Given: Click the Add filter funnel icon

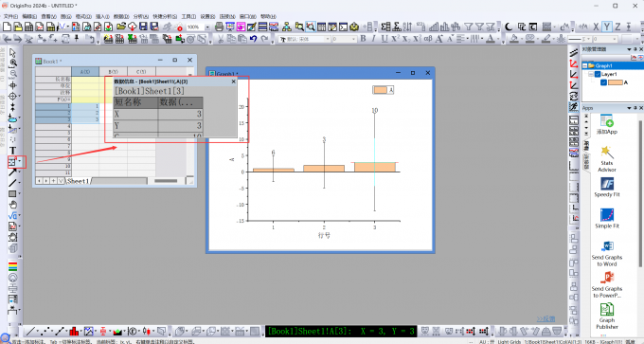Looking at the screenshot, I should [x=469, y=27].
